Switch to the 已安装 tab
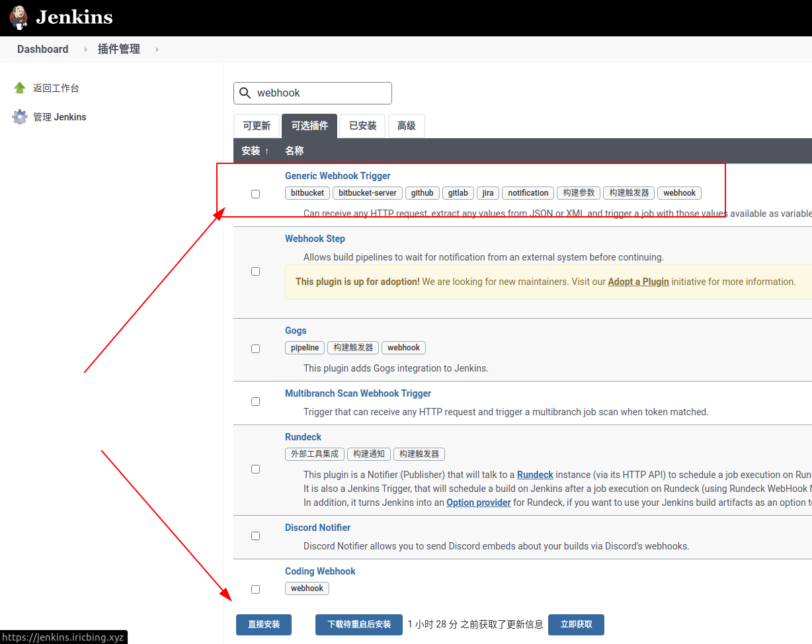812x644 pixels. click(x=362, y=126)
